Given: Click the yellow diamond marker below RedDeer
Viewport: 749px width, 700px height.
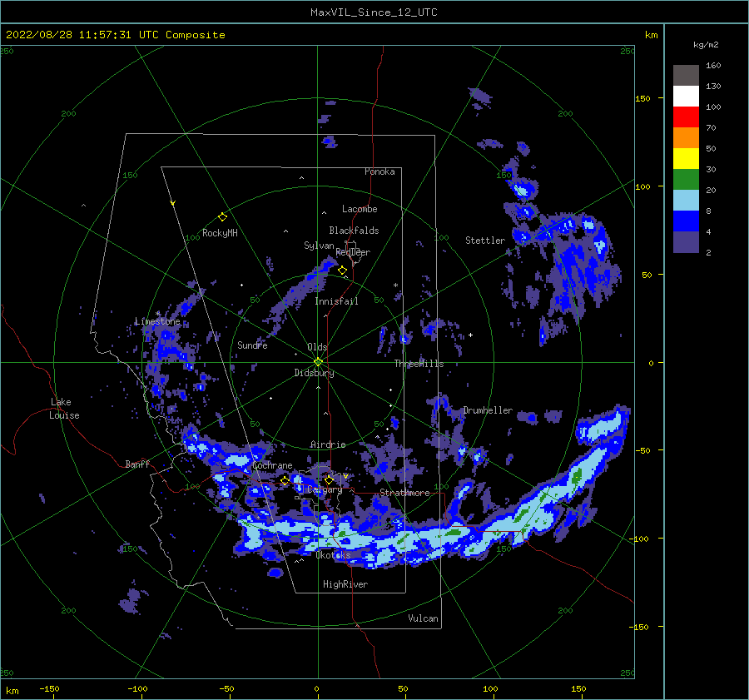Looking at the screenshot, I should coord(342,271).
